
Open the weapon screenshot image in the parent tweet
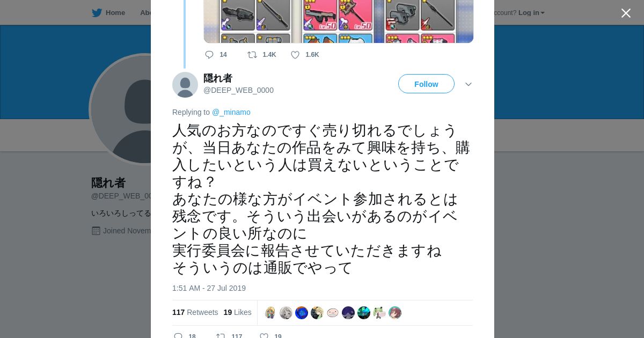point(339,21)
